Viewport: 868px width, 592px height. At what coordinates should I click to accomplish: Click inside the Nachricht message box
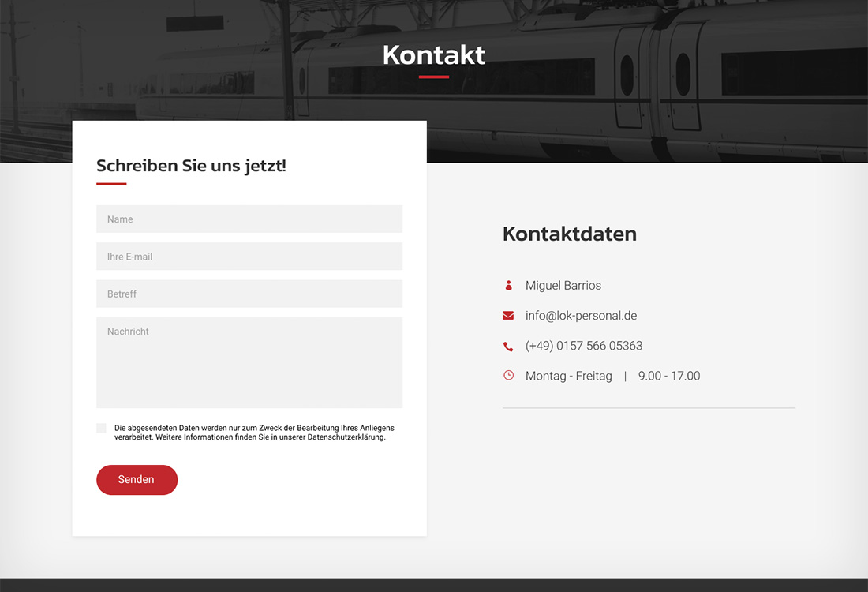point(249,363)
